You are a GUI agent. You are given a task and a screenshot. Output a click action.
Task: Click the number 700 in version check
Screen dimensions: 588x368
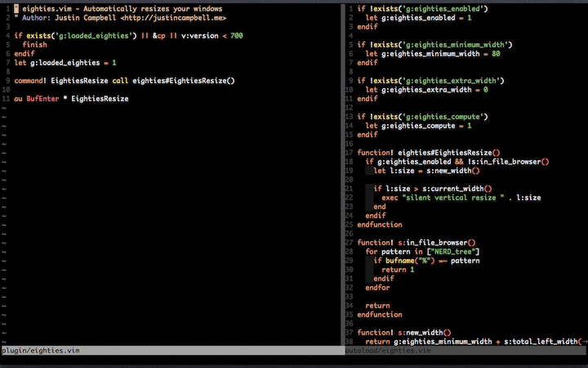(237, 36)
